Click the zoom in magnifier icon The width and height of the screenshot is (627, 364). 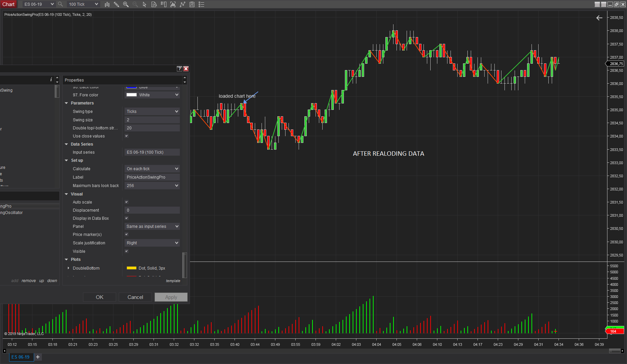pos(126,4)
